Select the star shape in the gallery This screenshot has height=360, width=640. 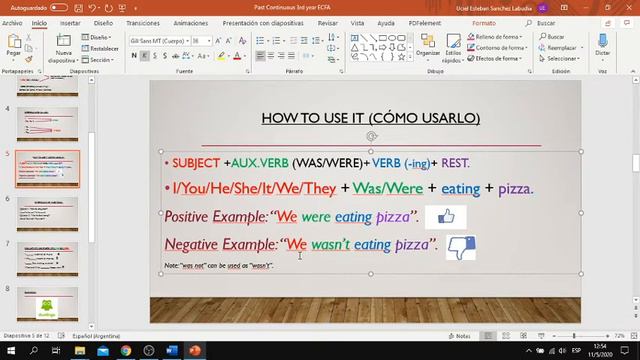(x=402, y=57)
